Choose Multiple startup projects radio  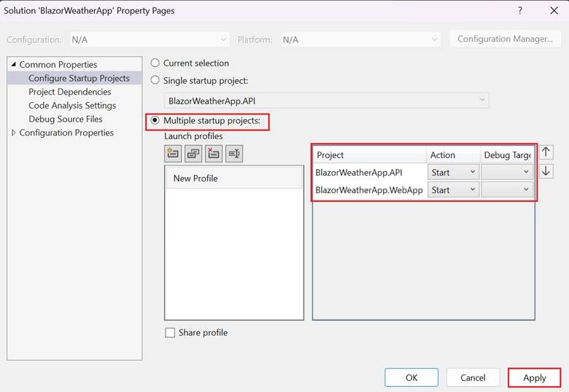[155, 120]
